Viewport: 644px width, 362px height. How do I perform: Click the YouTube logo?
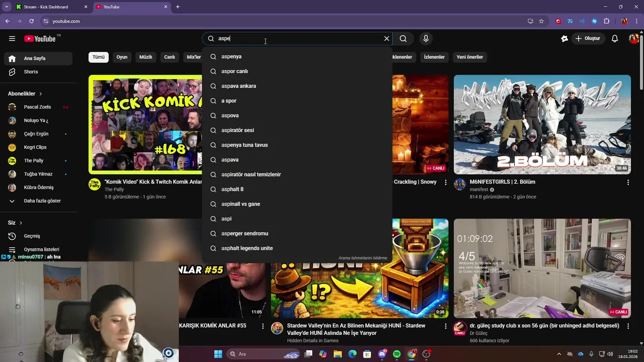(40, 39)
